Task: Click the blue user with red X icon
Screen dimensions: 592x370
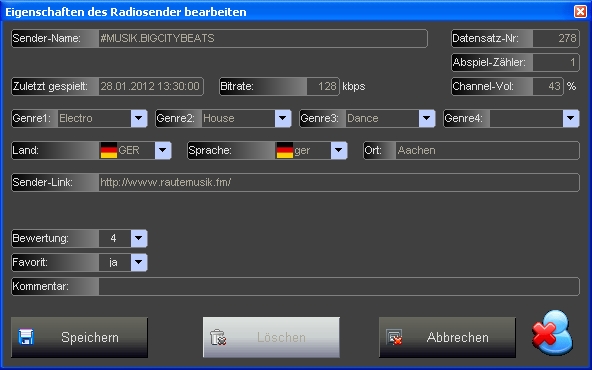Action: click(x=552, y=333)
